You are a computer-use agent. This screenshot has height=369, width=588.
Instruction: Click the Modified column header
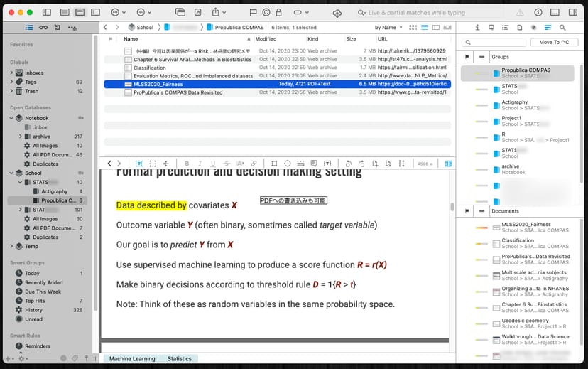(266, 39)
